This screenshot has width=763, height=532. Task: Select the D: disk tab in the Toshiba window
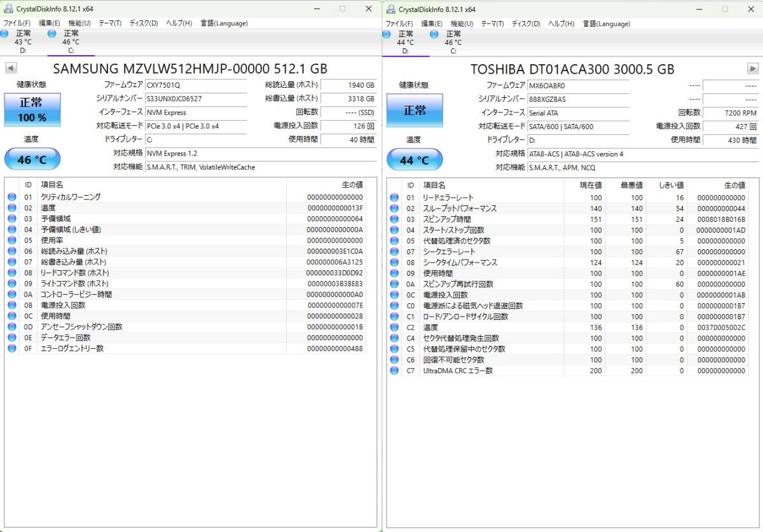406,42
